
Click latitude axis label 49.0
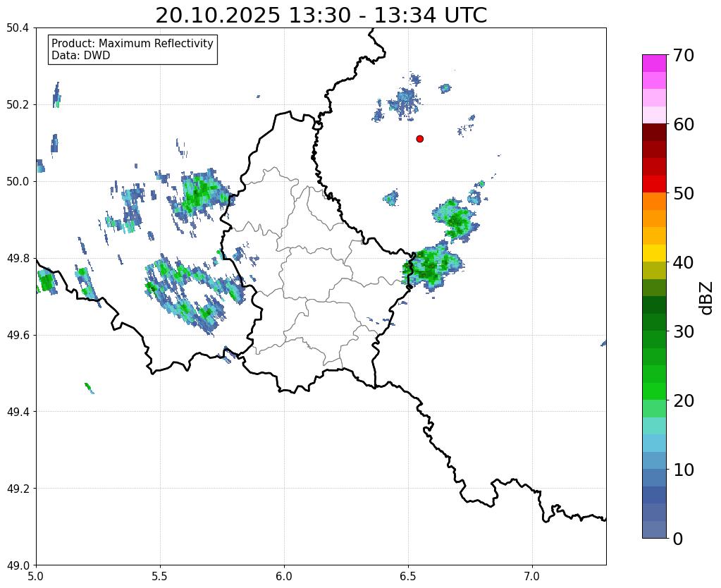[18, 565]
